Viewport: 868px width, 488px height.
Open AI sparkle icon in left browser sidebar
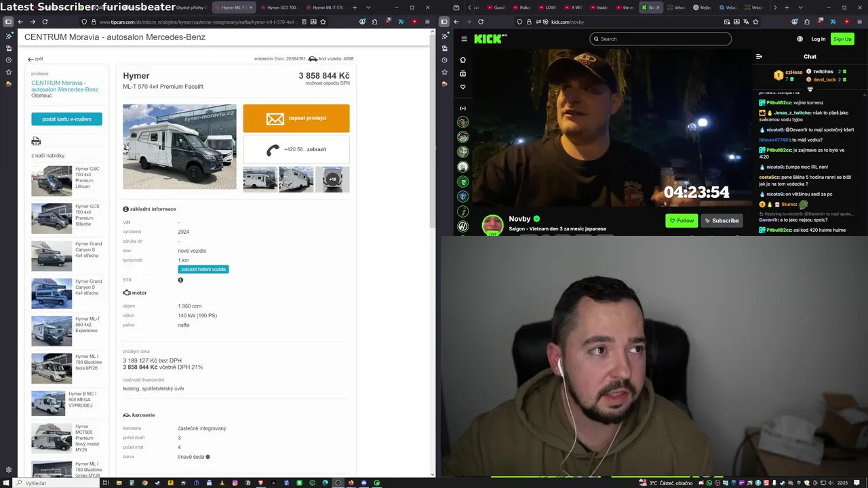point(8,36)
